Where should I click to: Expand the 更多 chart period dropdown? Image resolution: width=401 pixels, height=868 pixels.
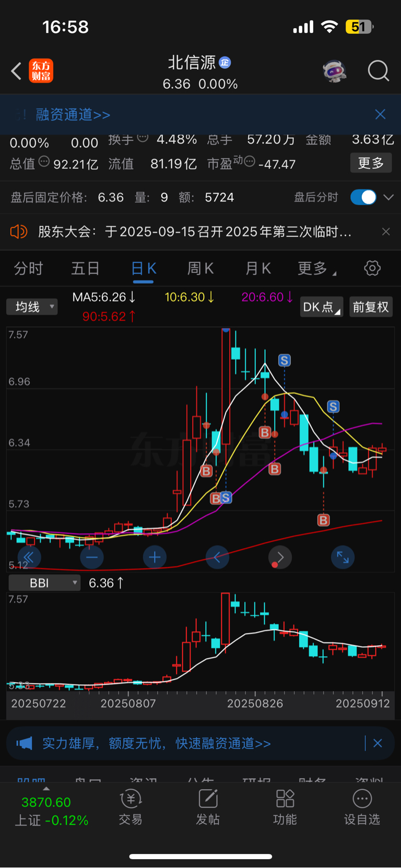click(x=316, y=268)
